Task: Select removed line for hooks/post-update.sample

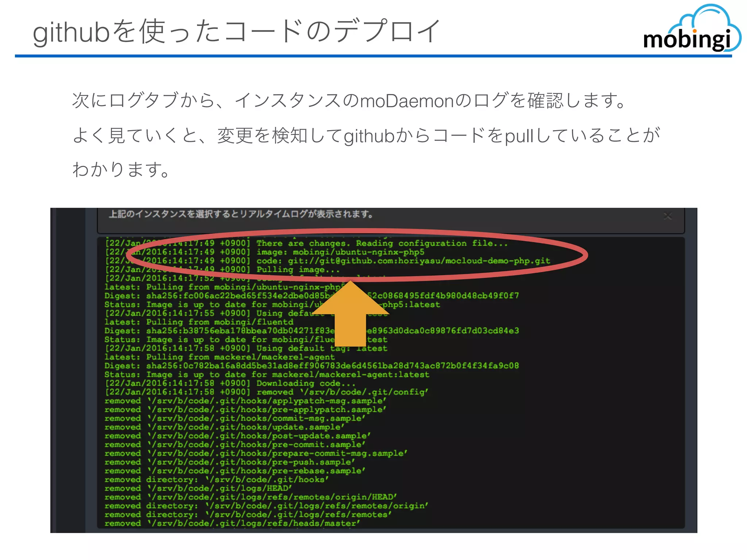Action: [x=237, y=436]
